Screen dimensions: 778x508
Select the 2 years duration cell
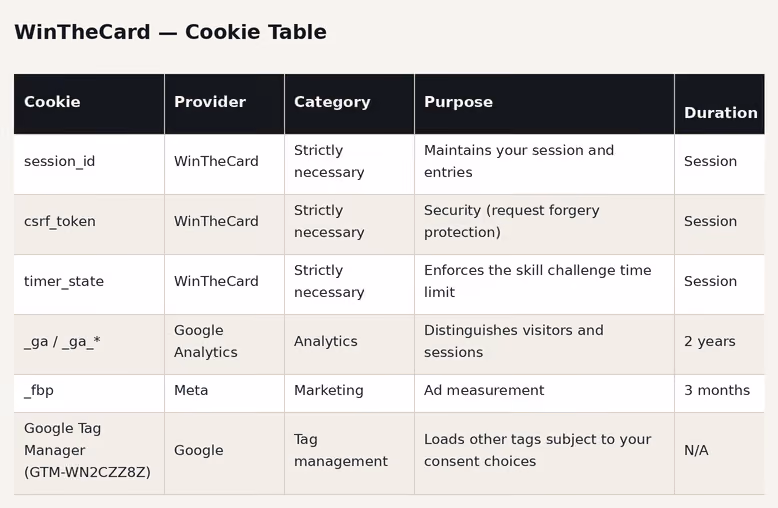tap(719, 344)
